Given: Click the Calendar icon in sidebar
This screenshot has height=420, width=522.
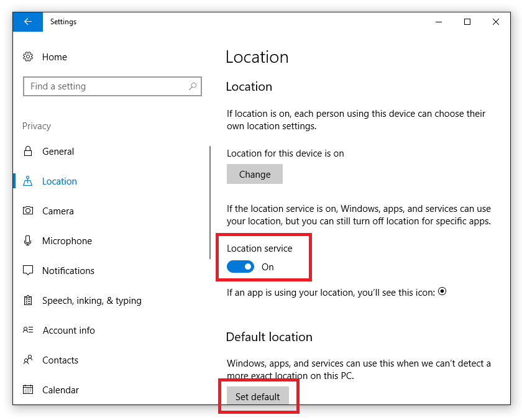Looking at the screenshot, I should (x=28, y=390).
